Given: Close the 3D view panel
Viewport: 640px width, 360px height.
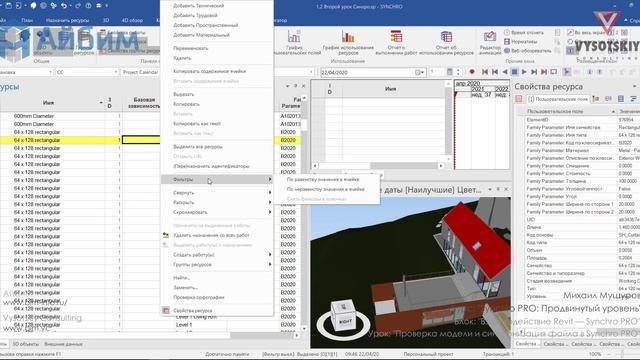Looking at the screenshot, I should pos(506,189).
